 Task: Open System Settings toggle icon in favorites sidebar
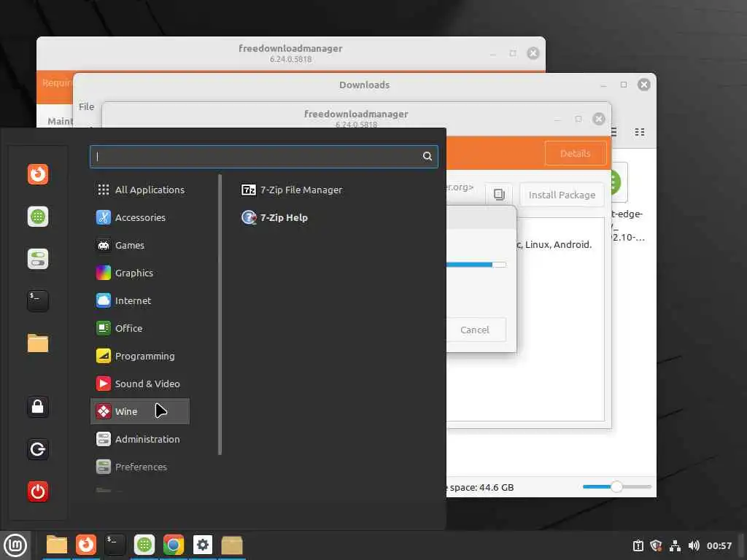[38, 259]
